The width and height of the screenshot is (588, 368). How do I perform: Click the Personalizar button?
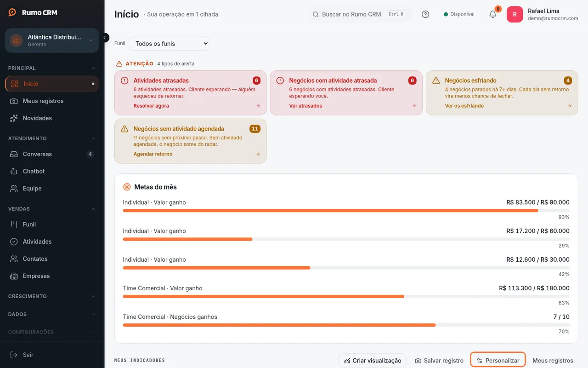(498, 360)
